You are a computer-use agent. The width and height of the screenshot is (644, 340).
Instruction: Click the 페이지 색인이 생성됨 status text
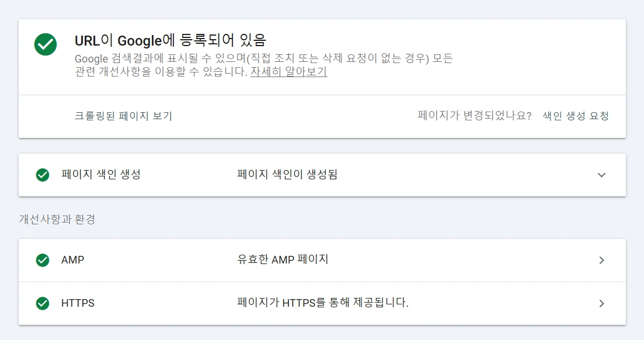pyautogui.click(x=287, y=175)
